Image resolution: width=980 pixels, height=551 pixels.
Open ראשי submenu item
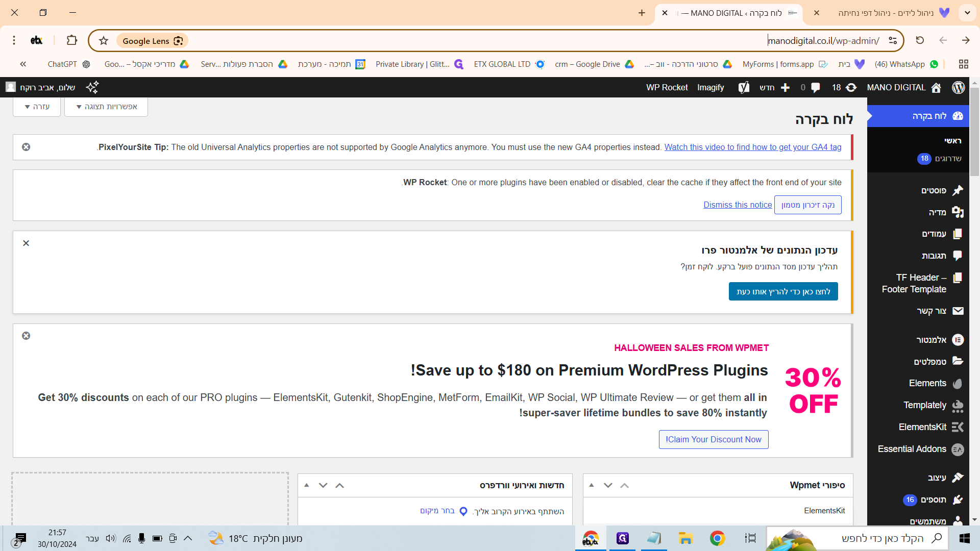952,141
